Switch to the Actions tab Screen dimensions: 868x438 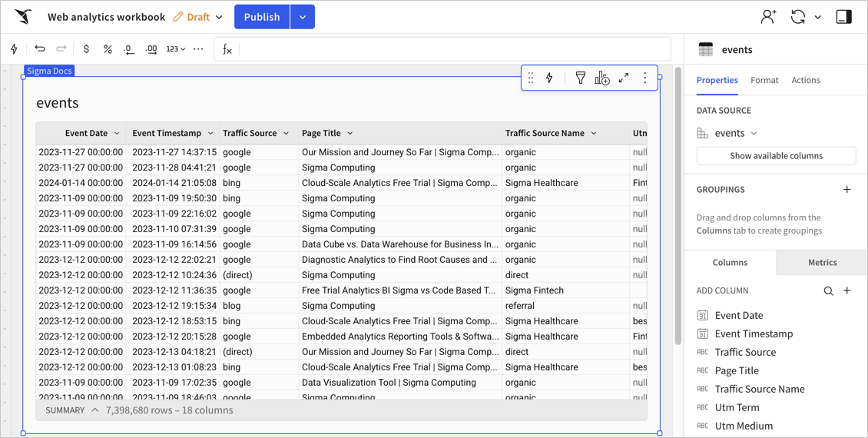806,80
